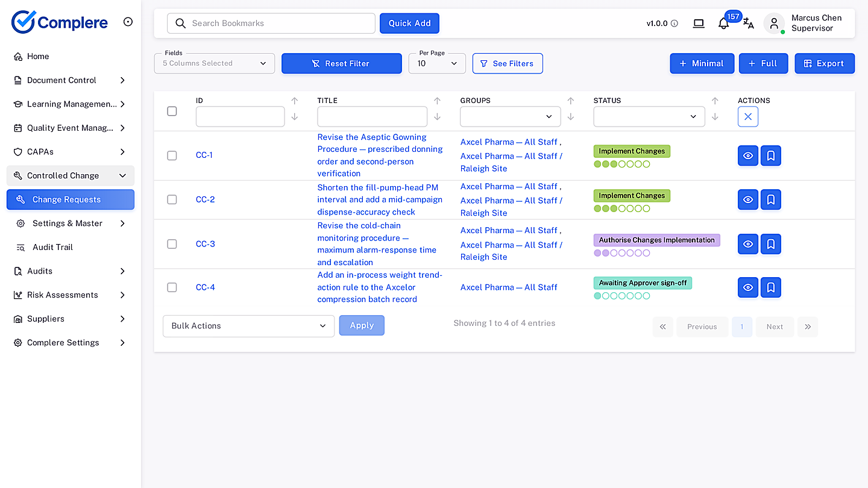Sort Title column descending
This screenshot has height=488, width=868.
click(x=438, y=117)
